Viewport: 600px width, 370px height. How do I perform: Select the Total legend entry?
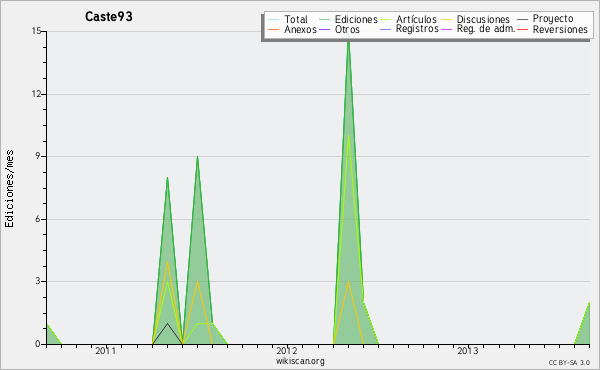(296, 20)
